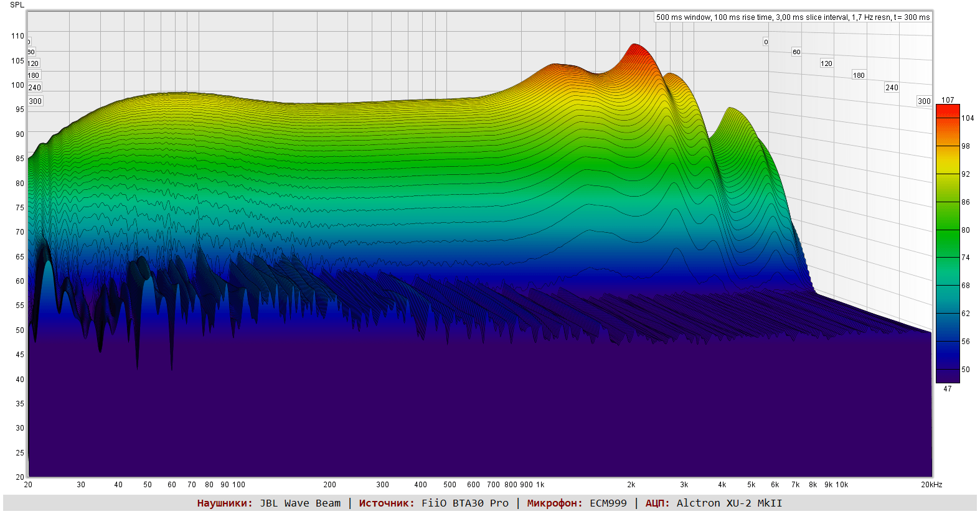
Task: Click the 35 tick on the SPL axis
Action: (20, 404)
